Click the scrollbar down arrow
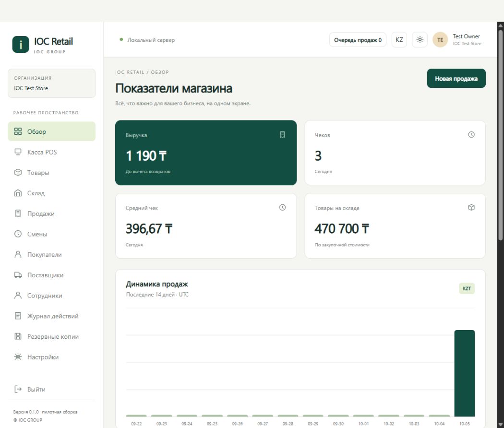The height and width of the screenshot is (428, 504). [x=501, y=425]
